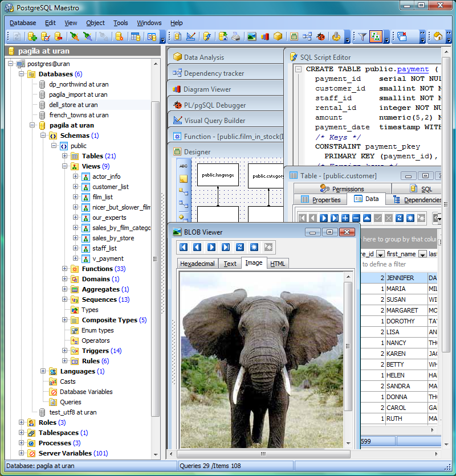Click the BLOB Viewer horizontal scrollbar
Viewport: 456px width, 476px height.
[x=262, y=454]
